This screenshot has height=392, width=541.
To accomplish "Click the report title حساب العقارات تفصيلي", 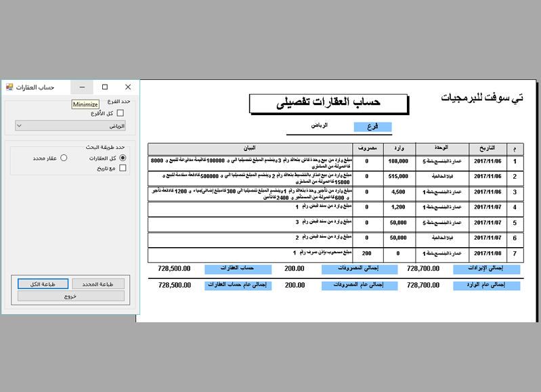I will coord(328,103).
